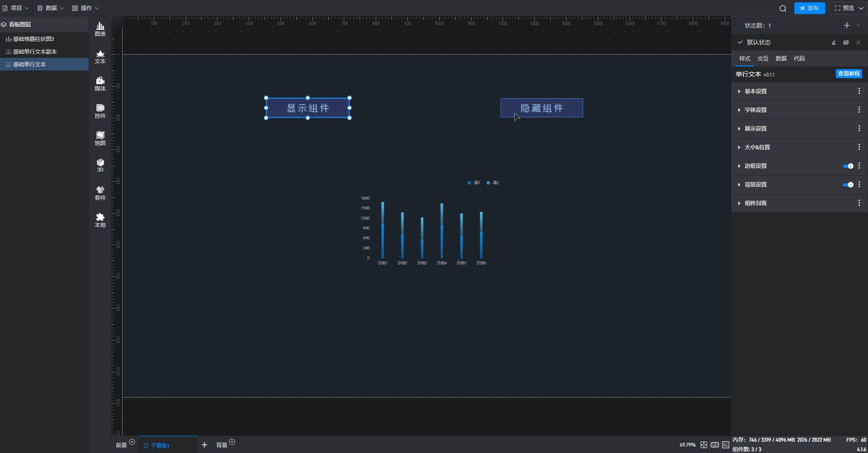This screenshot has width=868, height=453.
Task: Open the 控件 controls components icon
Action: [x=100, y=111]
